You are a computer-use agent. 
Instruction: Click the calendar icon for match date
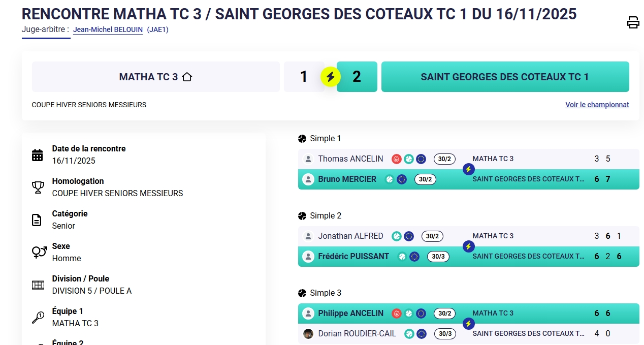click(38, 155)
